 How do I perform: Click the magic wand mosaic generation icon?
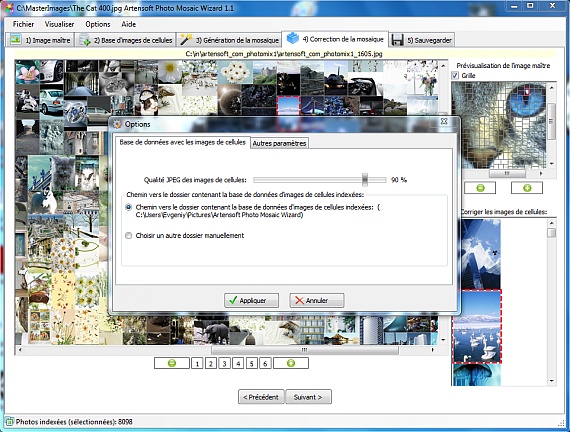186,40
